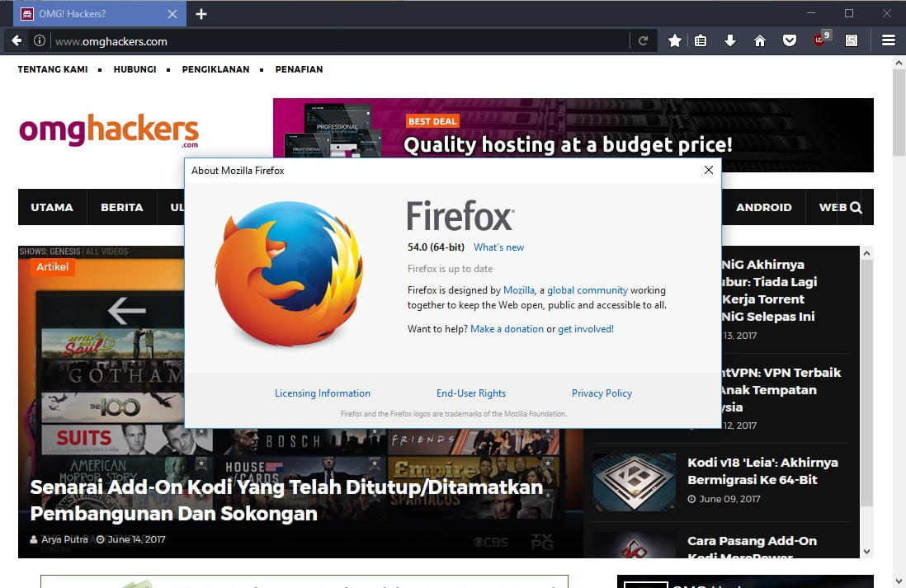The image size is (906, 588).
Task: Open a new tab with plus button
Action: point(201,14)
